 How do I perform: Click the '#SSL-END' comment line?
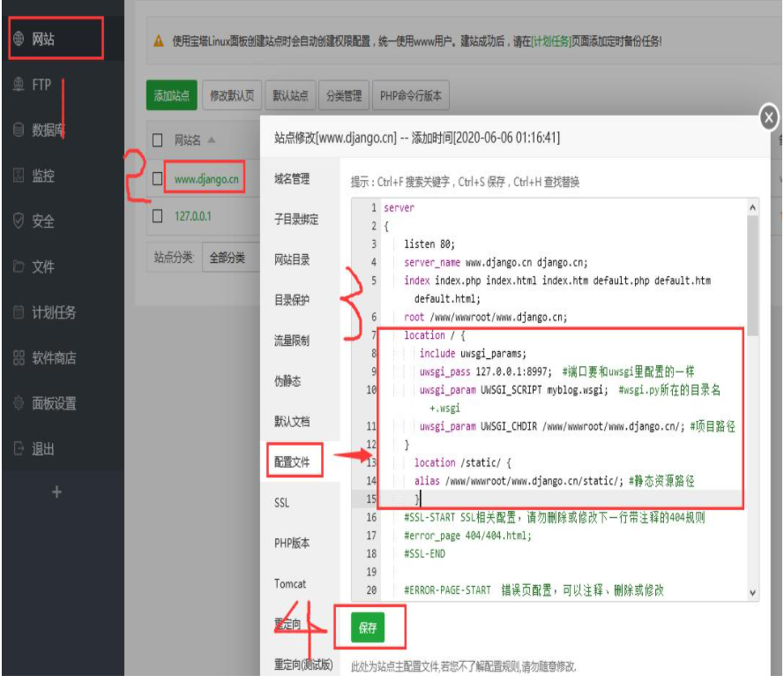pos(424,554)
